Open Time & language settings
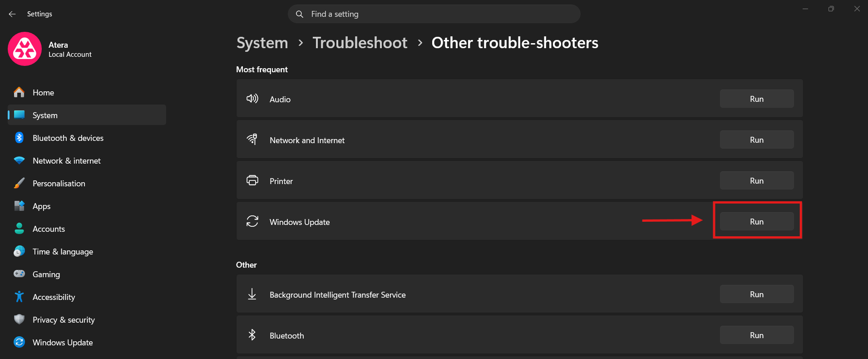This screenshot has height=359, width=868. 87,251
